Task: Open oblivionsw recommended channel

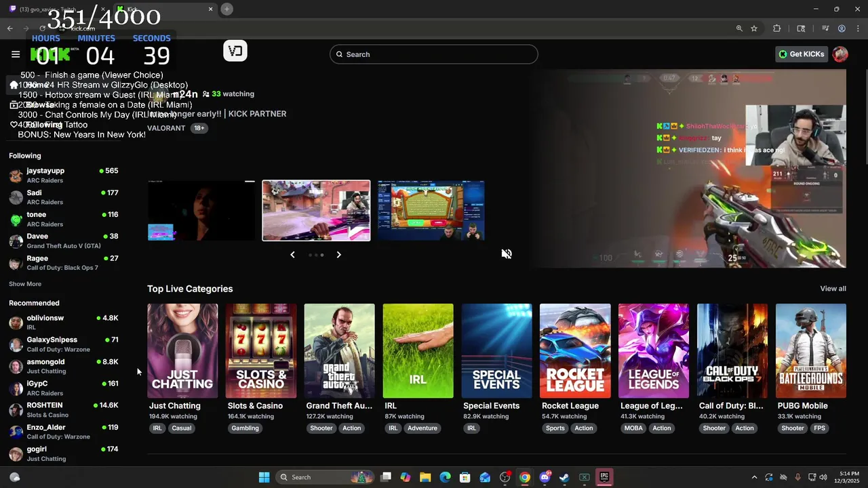Action: [64, 322]
